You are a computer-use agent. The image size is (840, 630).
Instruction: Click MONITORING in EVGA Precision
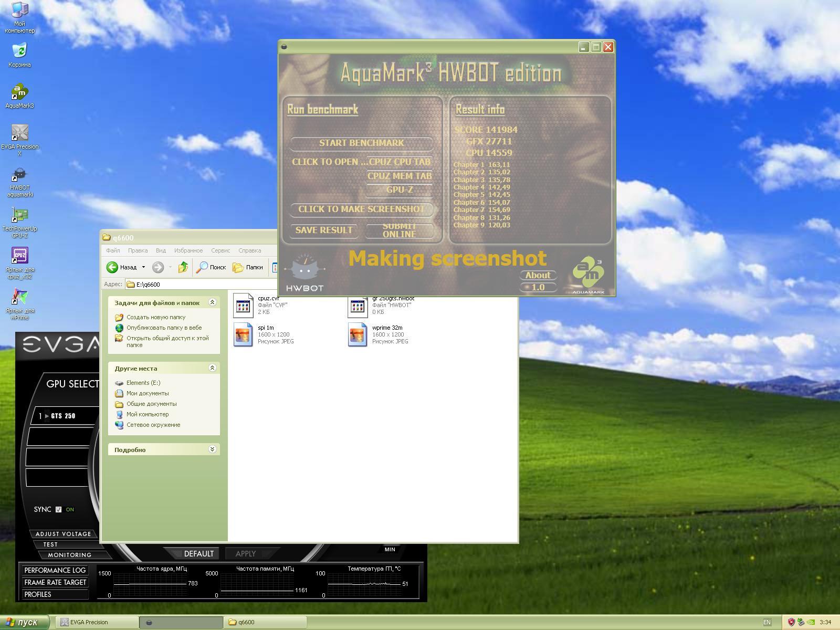pos(69,555)
